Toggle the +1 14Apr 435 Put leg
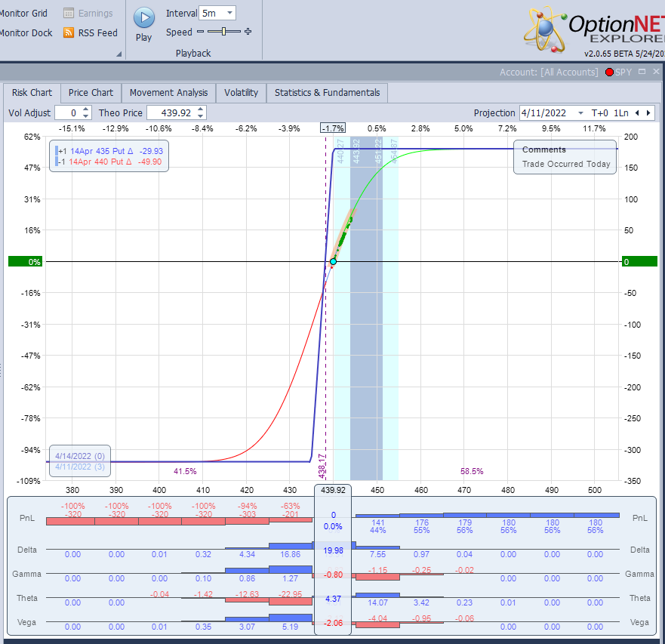665x644 pixels. point(109,151)
